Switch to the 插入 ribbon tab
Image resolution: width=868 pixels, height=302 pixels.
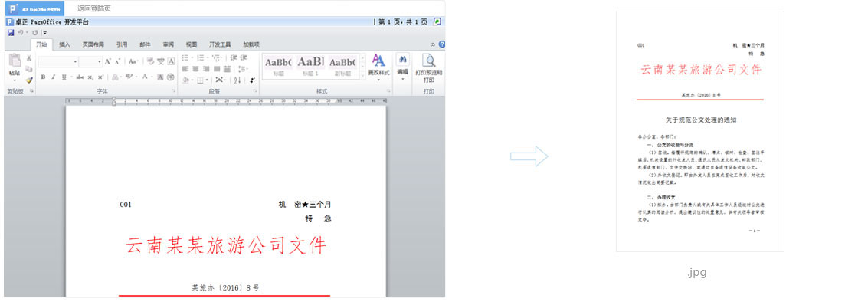[65, 44]
